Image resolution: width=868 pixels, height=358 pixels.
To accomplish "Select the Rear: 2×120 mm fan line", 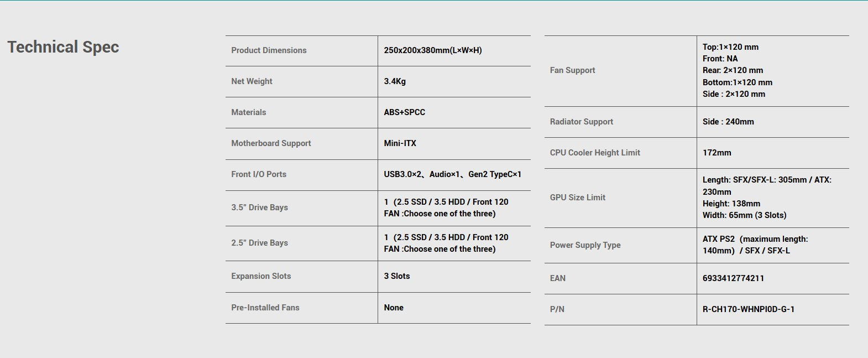I will 733,70.
